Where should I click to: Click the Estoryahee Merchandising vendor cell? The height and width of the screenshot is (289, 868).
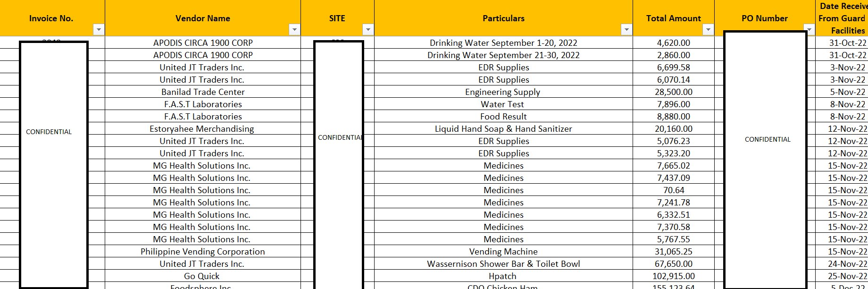click(201, 129)
